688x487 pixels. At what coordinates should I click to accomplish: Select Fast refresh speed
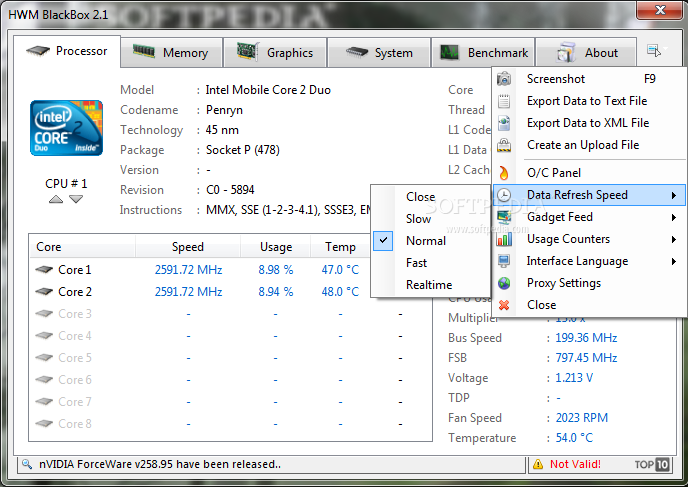tap(430, 262)
